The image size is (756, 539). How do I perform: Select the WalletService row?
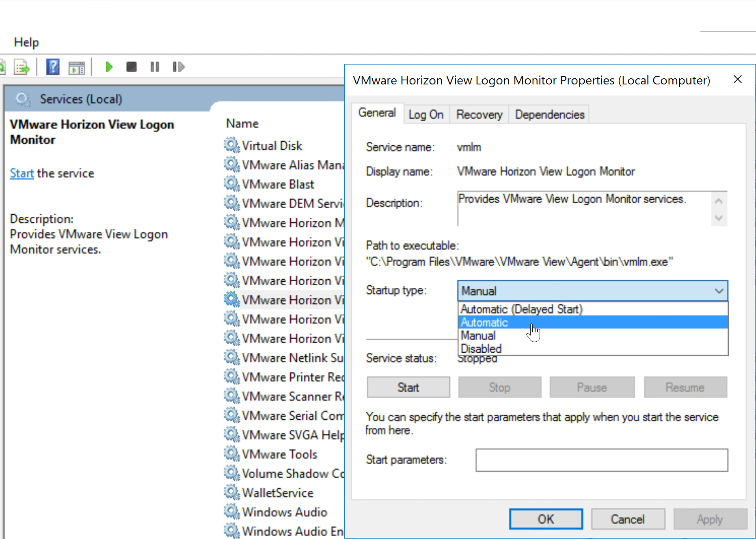283,492
